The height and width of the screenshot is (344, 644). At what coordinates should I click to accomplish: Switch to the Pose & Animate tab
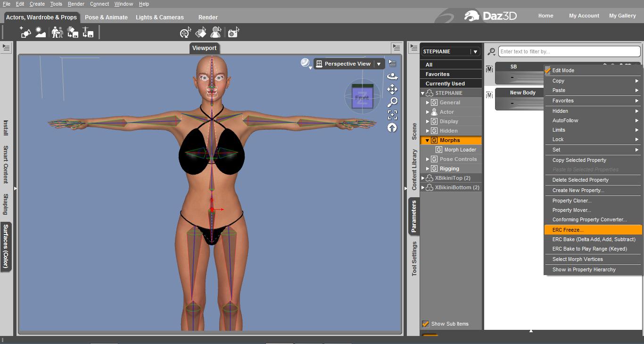coord(106,17)
